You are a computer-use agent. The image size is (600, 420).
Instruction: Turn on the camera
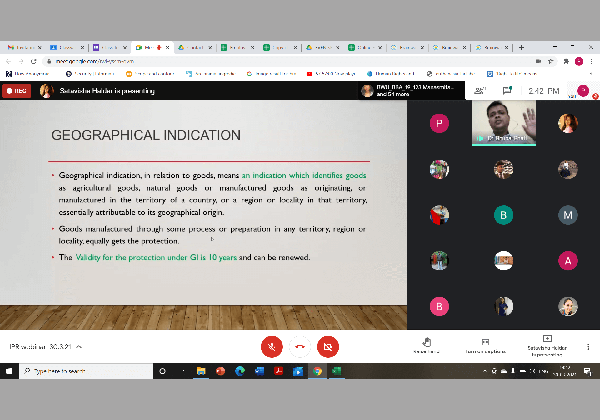pyautogui.click(x=327, y=346)
